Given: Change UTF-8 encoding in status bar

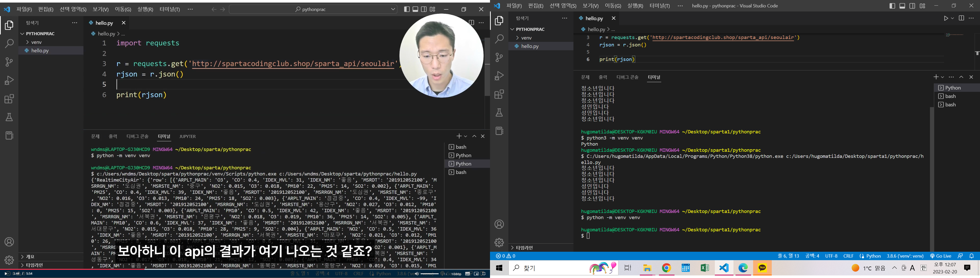Looking at the screenshot, I should [x=831, y=256].
